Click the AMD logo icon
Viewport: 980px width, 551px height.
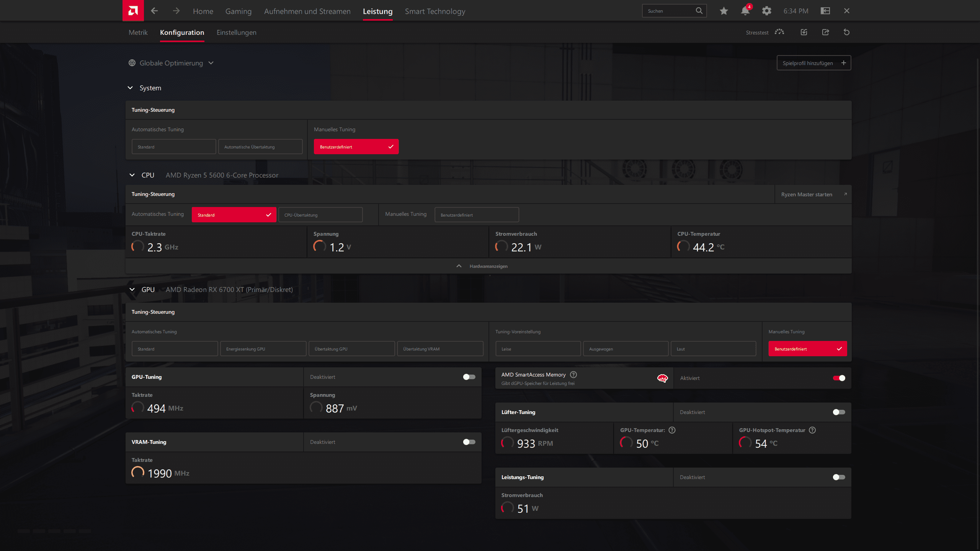tap(133, 11)
